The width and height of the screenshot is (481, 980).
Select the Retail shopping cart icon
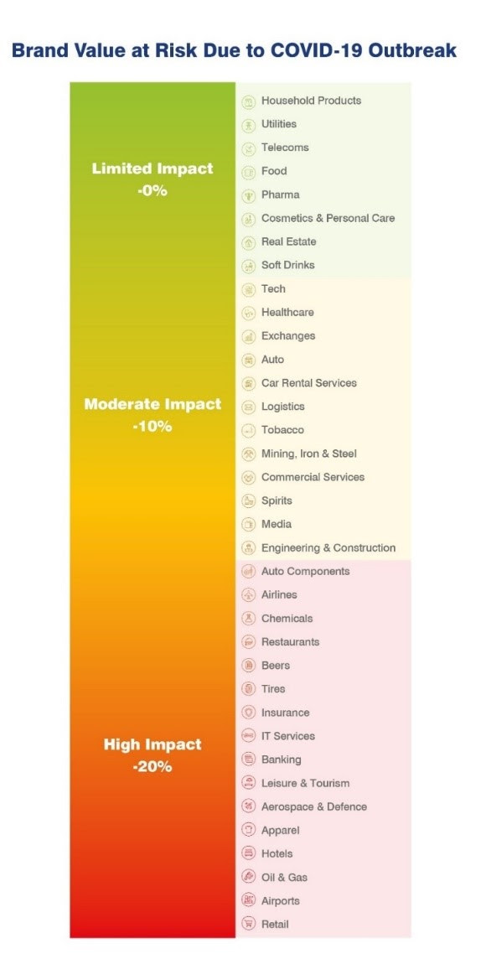pos(249,925)
